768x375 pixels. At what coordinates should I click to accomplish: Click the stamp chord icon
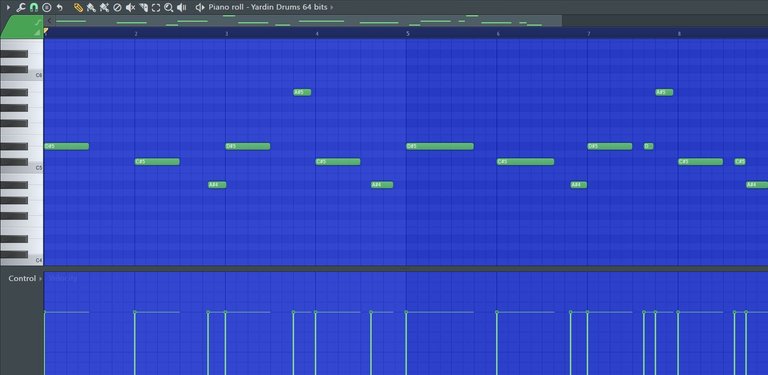click(x=47, y=7)
